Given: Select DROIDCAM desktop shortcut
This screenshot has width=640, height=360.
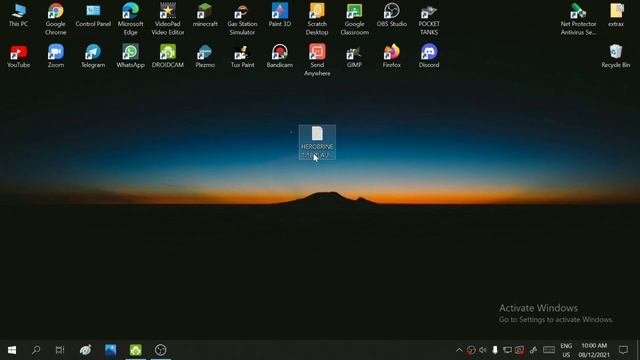Looking at the screenshot, I should pos(168,56).
